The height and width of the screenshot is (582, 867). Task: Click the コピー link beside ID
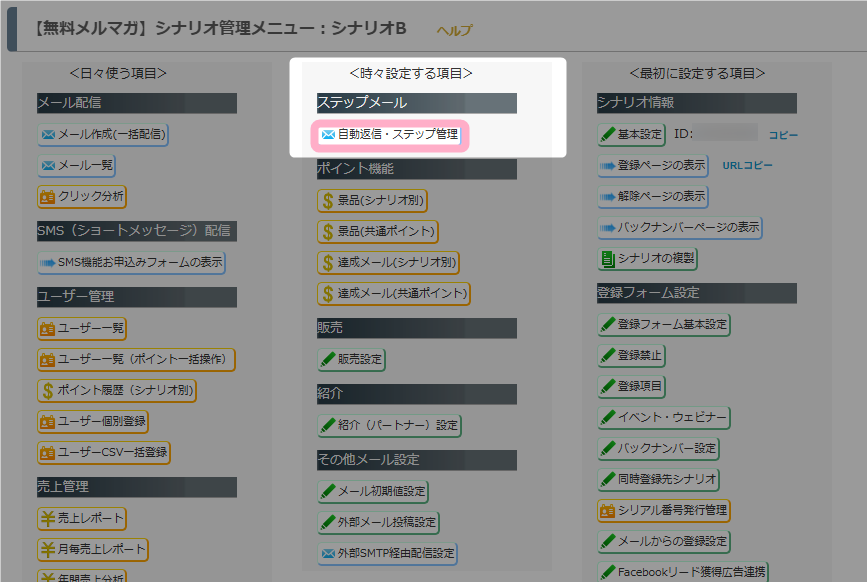(783, 134)
